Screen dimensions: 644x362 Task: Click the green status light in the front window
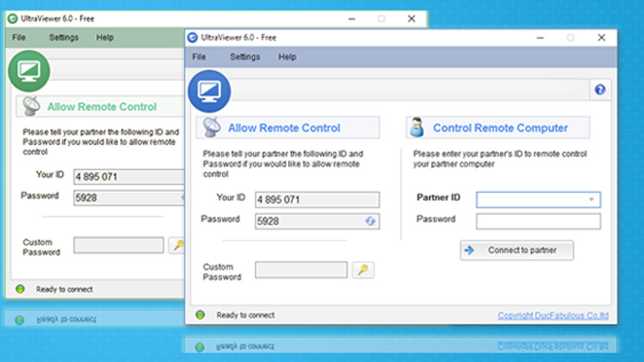point(200,315)
